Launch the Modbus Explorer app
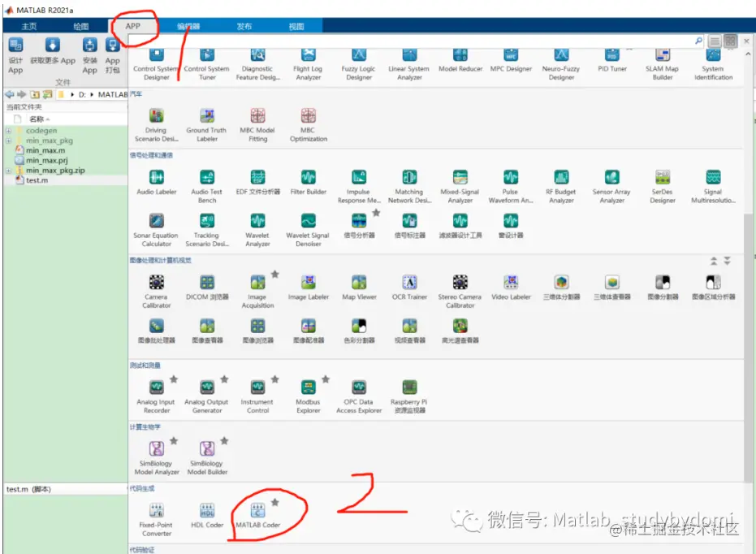 (x=308, y=396)
